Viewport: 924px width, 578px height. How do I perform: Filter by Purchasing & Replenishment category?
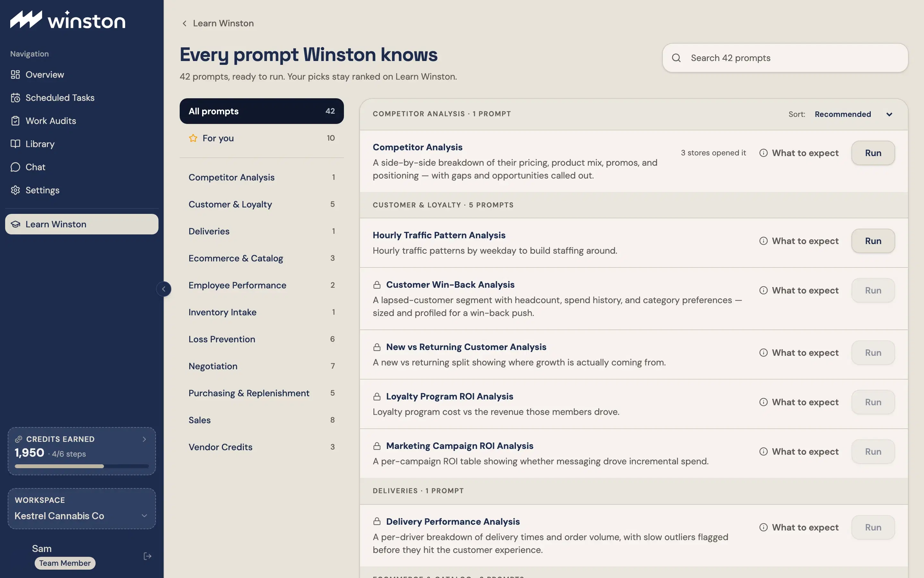pos(261,393)
